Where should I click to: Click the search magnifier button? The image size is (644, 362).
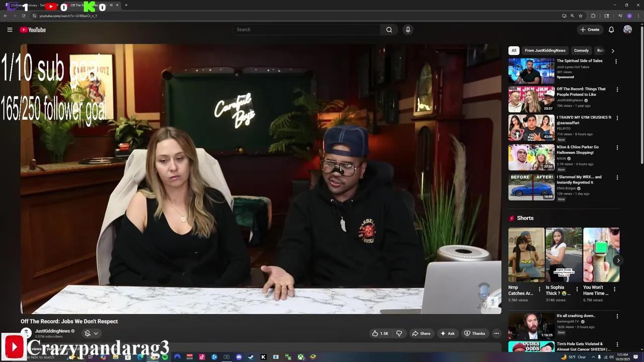pos(389,30)
